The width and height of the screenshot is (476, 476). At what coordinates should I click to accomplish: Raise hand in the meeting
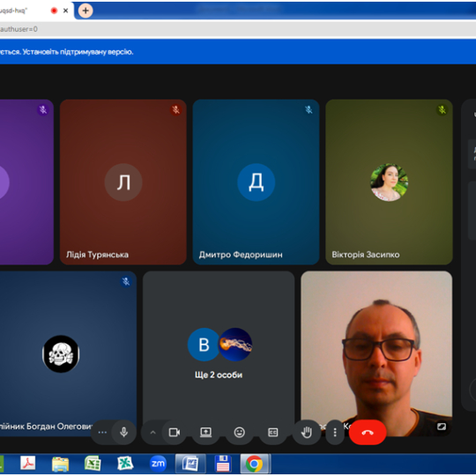point(306,432)
